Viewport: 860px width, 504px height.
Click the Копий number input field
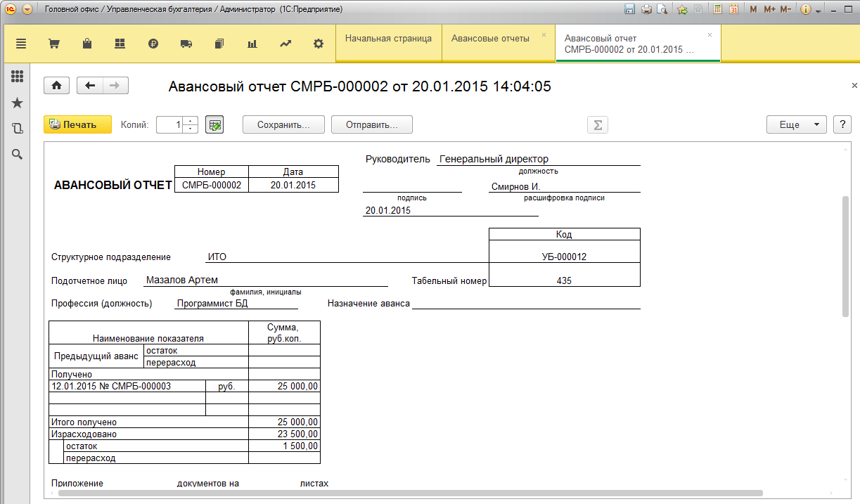(170, 124)
